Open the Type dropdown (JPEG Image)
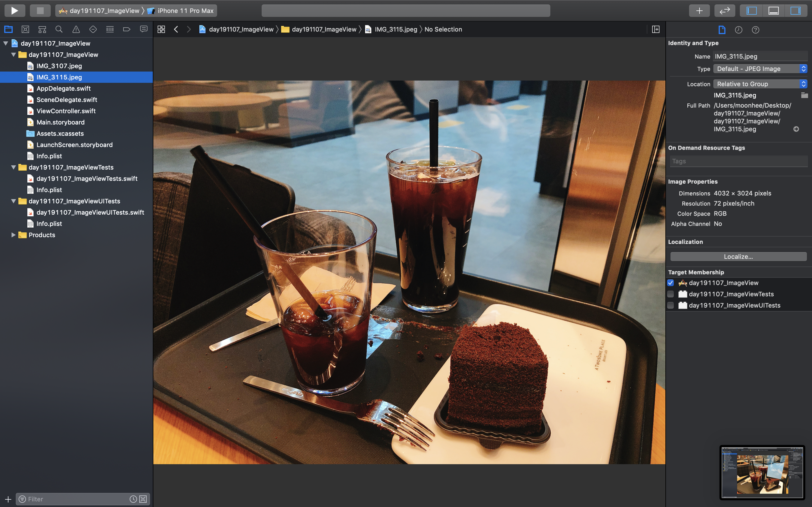The width and height of the screenshot is (812, 507). point(760,69)
